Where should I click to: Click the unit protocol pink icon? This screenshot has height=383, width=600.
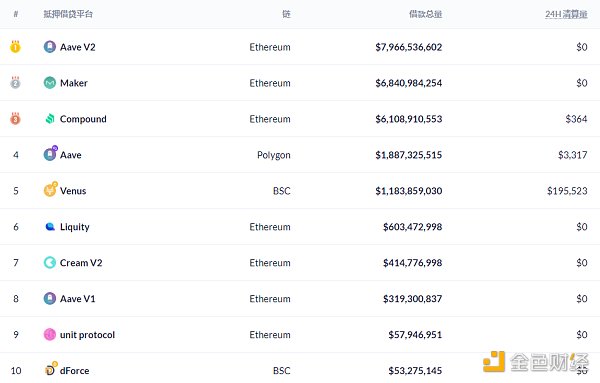click(50, 334)
